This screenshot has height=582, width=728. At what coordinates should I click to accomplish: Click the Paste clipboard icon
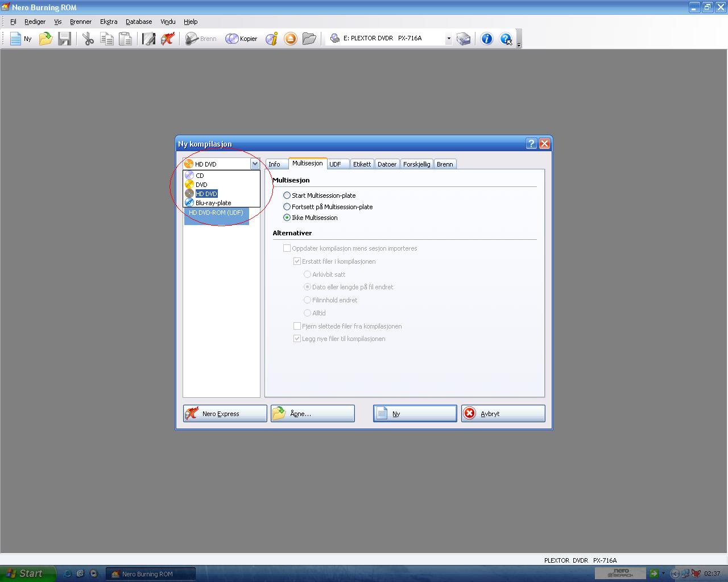tap(125, 39)
